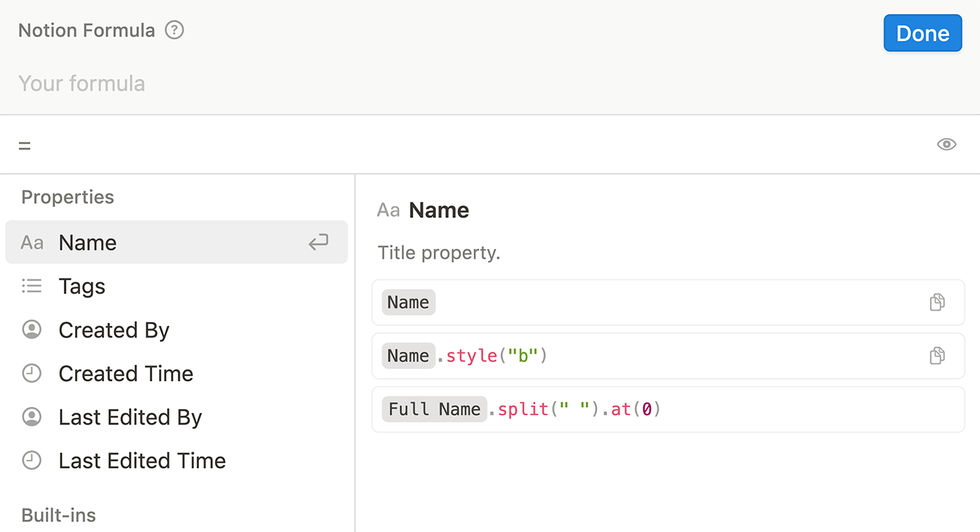Viewport: 980px width, 532px height.
Task: Click the Built-ins section header
Action: click(59, 515)
